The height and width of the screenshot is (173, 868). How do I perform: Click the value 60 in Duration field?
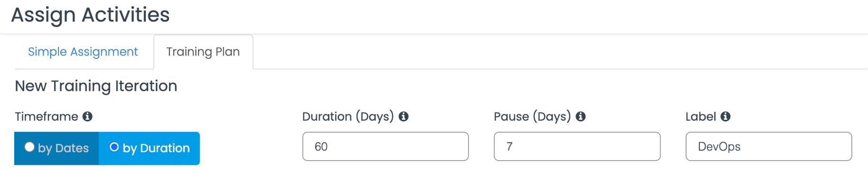[x=321, y=147]
